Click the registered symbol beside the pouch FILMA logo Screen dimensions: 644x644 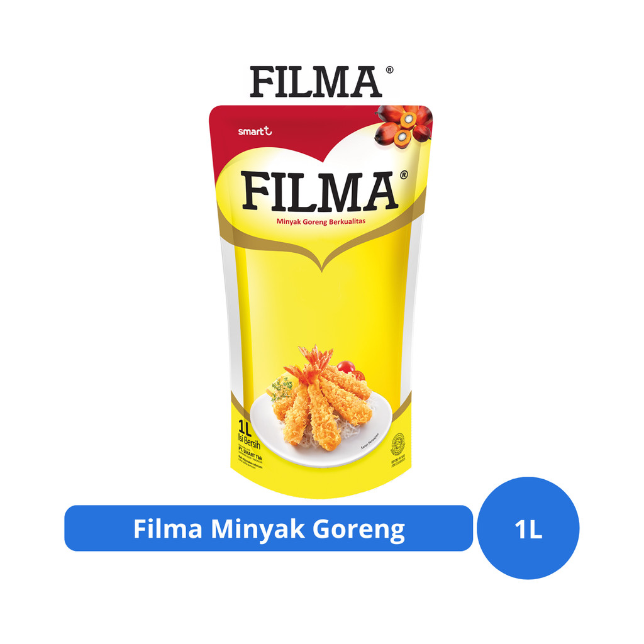(x=404, y=175)
